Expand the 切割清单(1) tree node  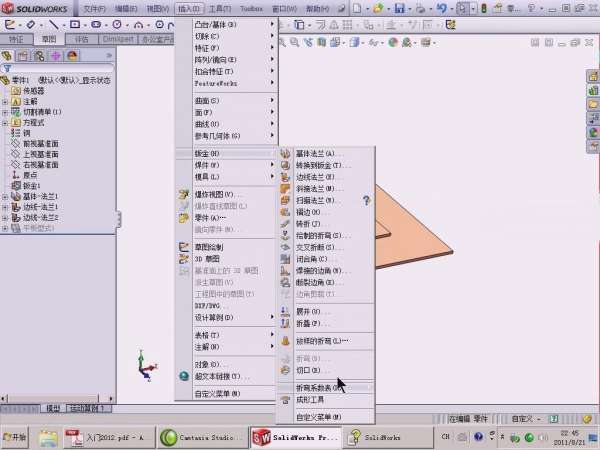point(5,112)
